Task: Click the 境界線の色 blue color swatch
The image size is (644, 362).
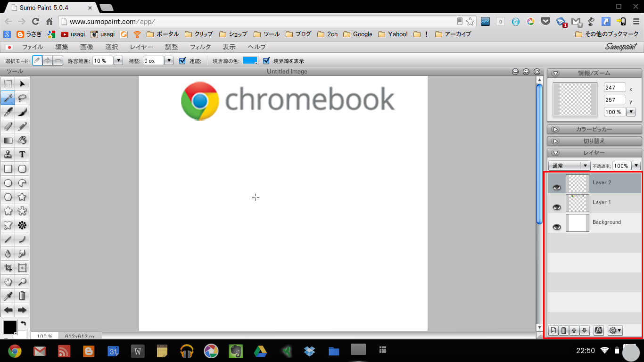Action: point(250,61)
